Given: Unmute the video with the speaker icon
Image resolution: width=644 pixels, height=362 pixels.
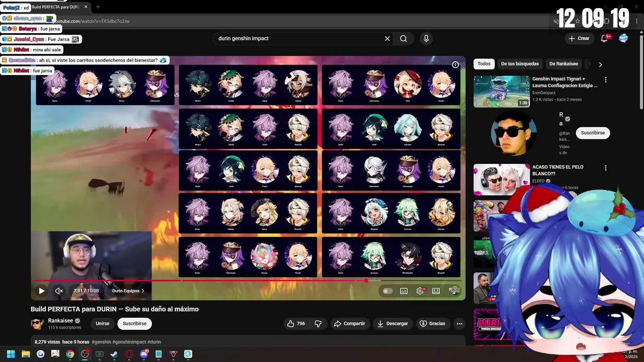Looking at the screenshot, I should point(59,291).
